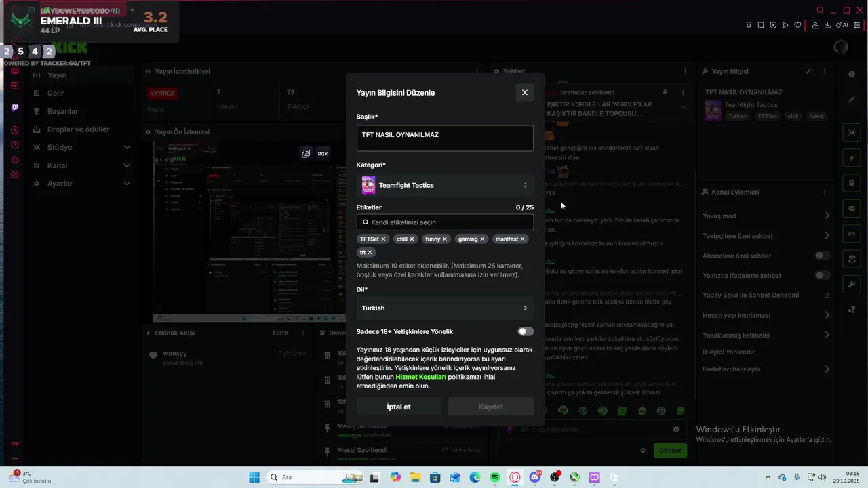This screenshot has width=868, height=488.
Task: Click the İptal et button
Action: (x=399, y=407)
